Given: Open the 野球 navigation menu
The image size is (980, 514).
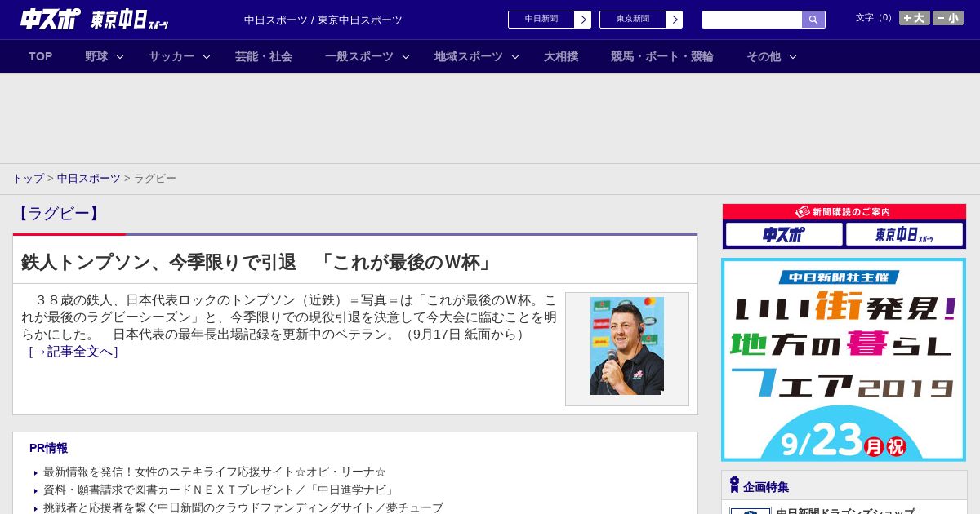Looking at the screenshot, I should coord(96,56).
